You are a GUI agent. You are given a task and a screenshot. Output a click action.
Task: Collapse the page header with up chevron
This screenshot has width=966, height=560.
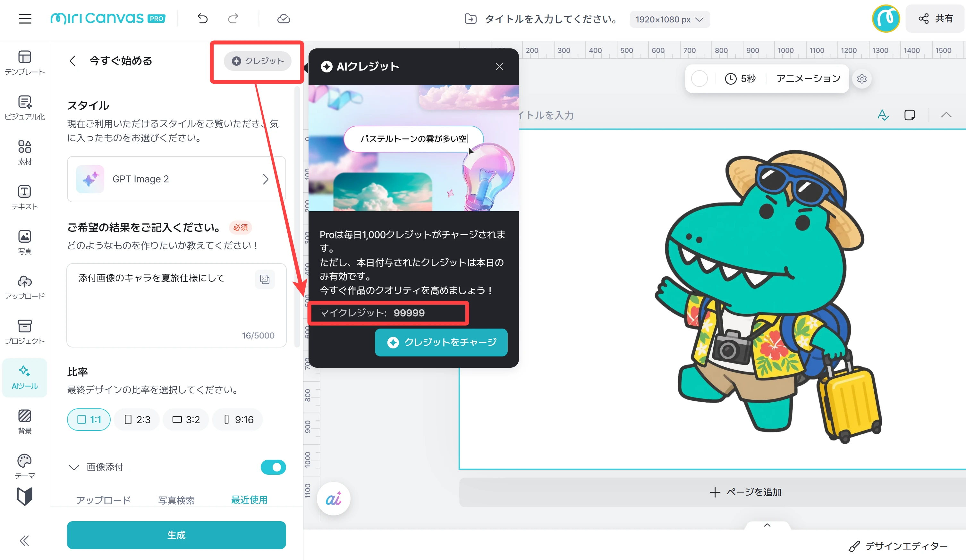pyautogui.click(x=946, y=115)
